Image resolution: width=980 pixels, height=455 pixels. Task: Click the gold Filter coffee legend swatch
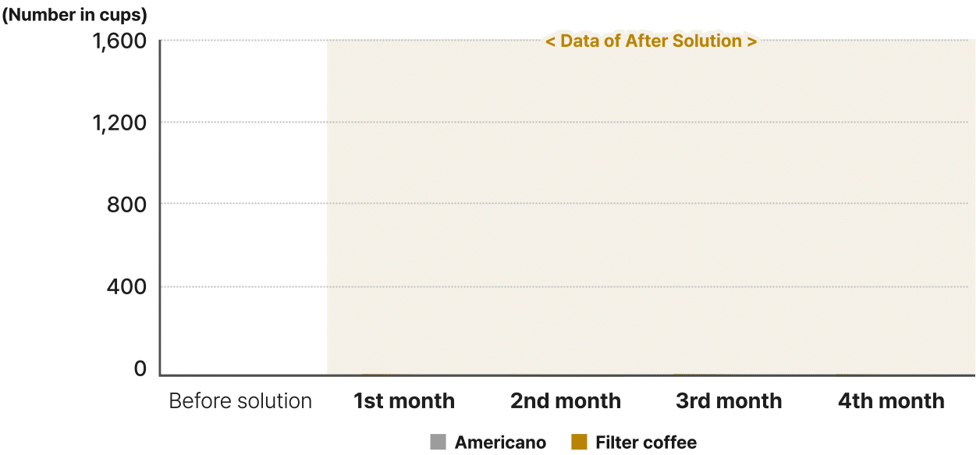click(x=579, y=443)
